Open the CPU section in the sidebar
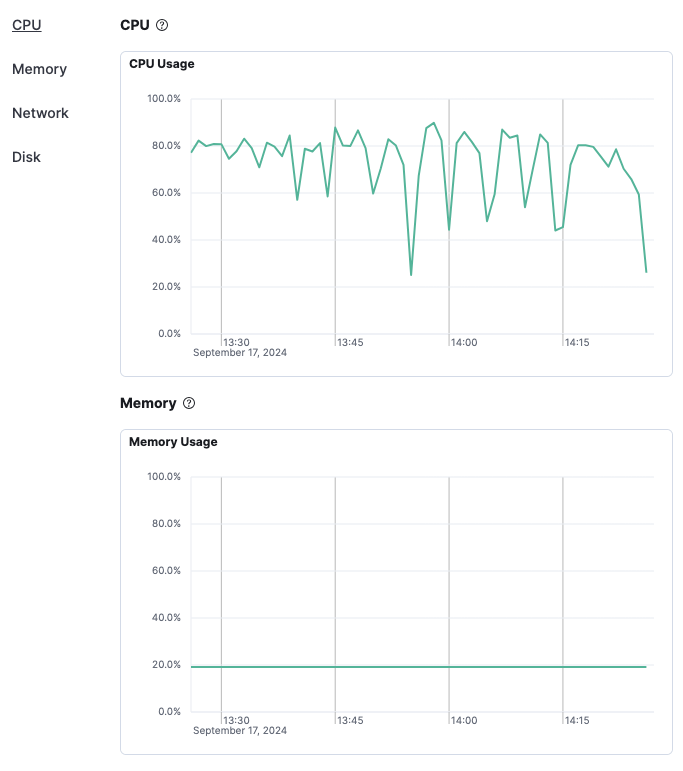This screenshot has width=683, height=771. coord(27,25)
